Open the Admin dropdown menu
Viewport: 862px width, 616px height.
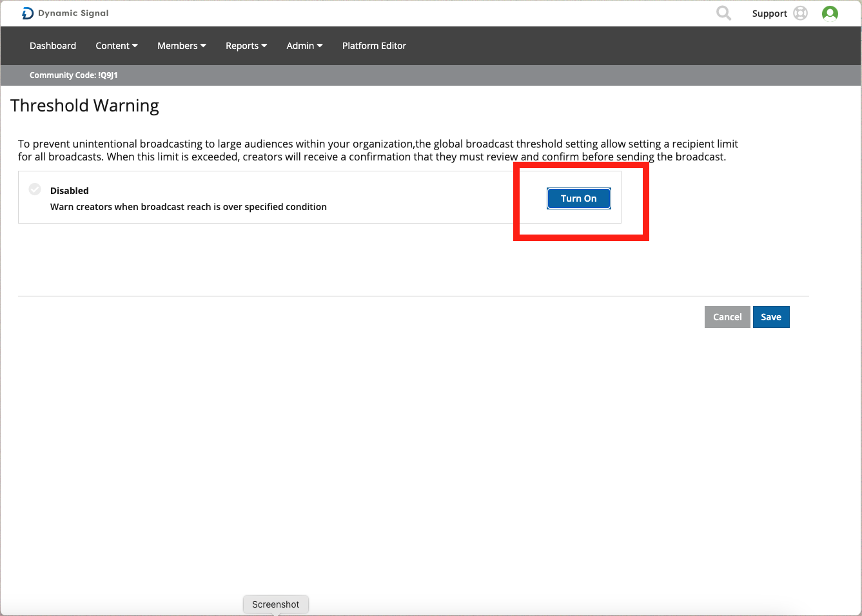point(304,46)
